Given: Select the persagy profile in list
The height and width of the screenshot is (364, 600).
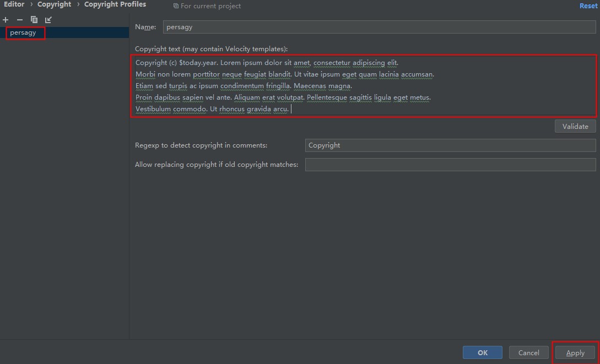Looking at the screenshot, I should point(23,33).
